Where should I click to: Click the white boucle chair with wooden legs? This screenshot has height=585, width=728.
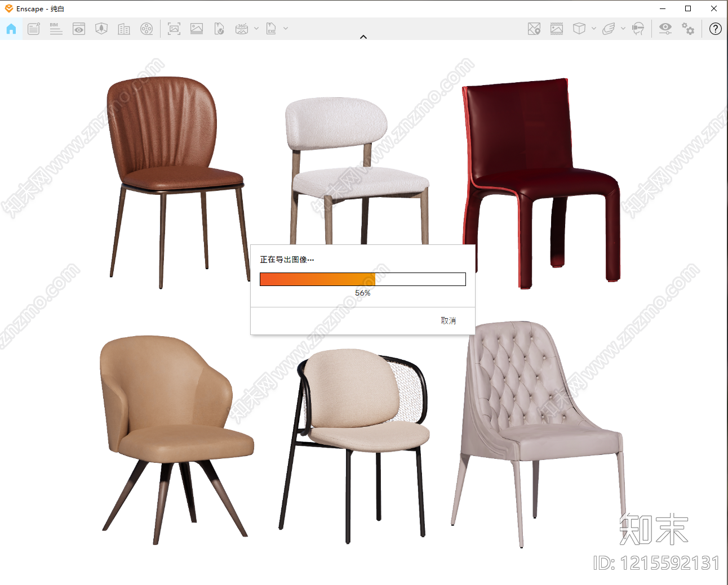tap(358, 172)
